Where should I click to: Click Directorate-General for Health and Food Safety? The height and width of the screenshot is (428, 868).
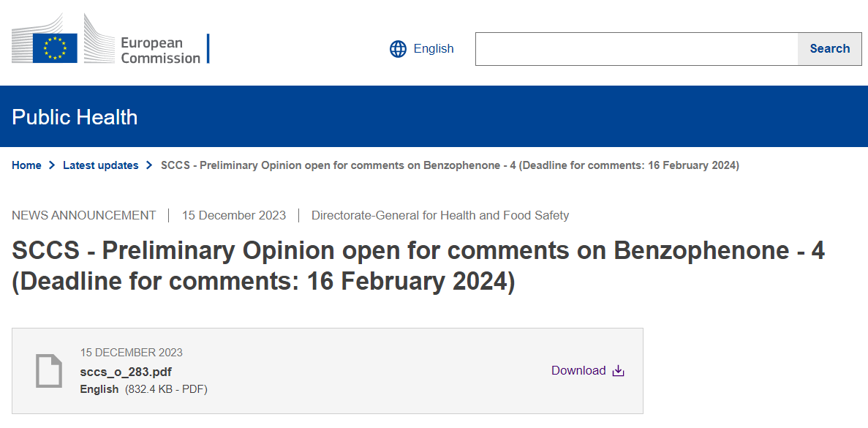439,215
